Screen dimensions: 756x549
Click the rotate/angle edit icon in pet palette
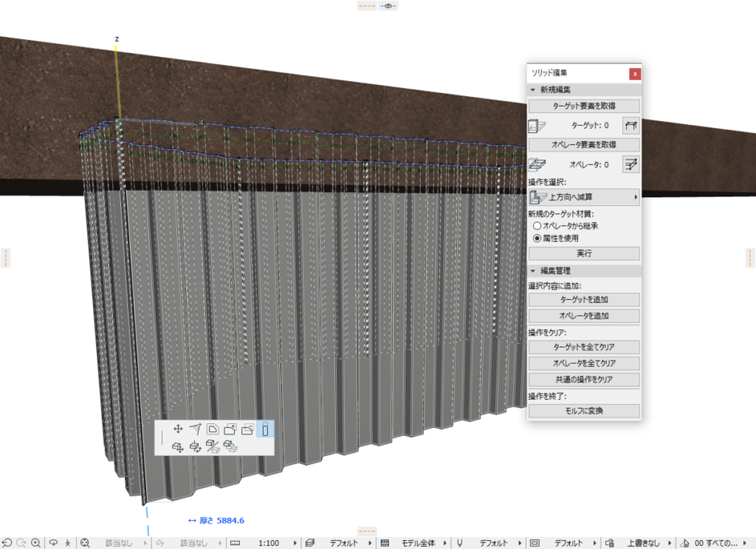tap(195, 429)
